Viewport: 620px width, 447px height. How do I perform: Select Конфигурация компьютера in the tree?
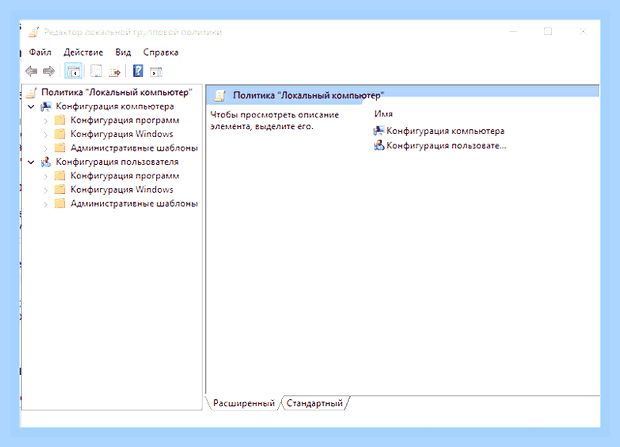click(115, 106)
